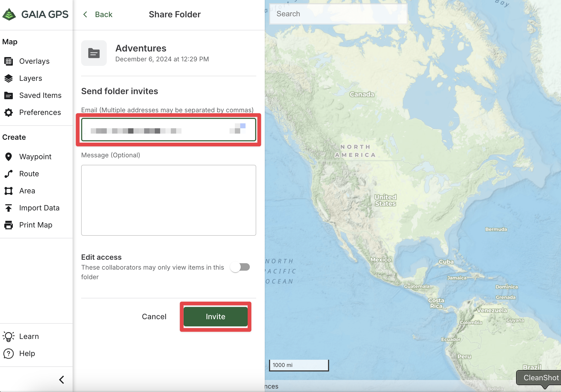Click the Venezuela label on the map
This screenshot has width=561, height=392.
pyautogui.click(x=492, y=310)
